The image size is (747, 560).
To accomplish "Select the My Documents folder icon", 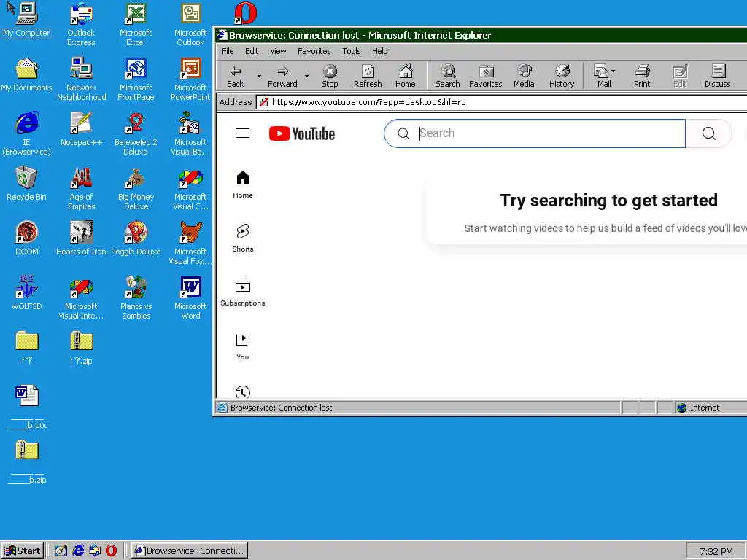I will [27, 75].
